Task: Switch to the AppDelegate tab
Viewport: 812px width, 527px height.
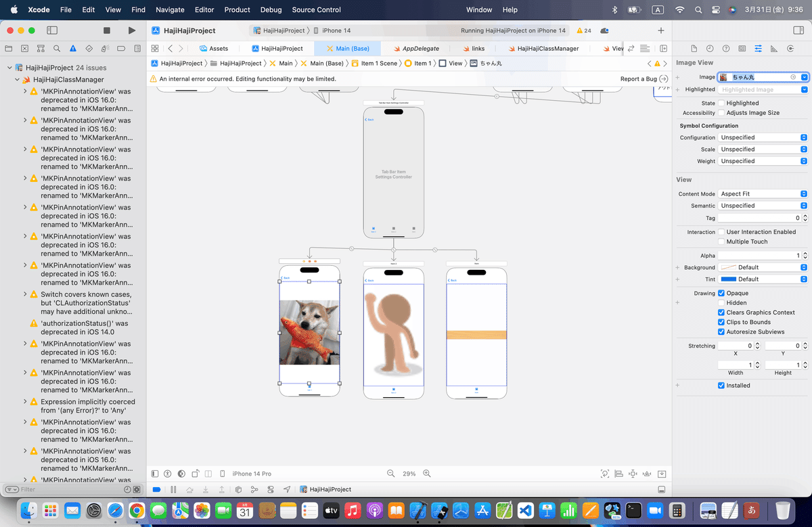Action: click(415, 49)
